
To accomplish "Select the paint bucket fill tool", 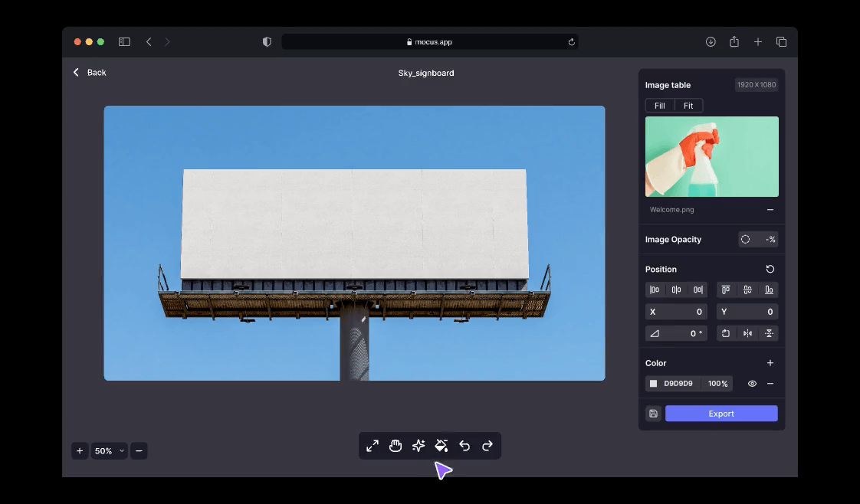I will 441,446.
